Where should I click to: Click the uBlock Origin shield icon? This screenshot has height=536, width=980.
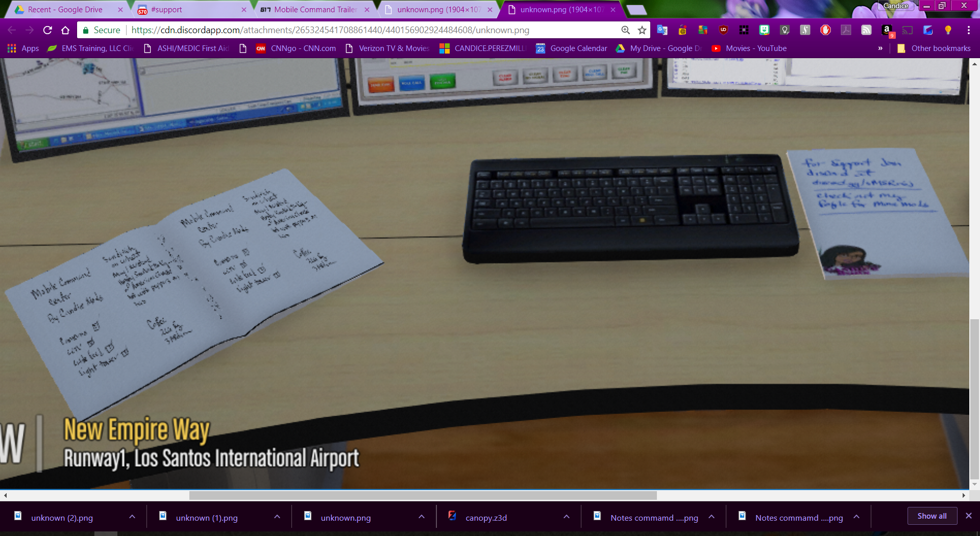pyautogui.click(x=723, y=30)
